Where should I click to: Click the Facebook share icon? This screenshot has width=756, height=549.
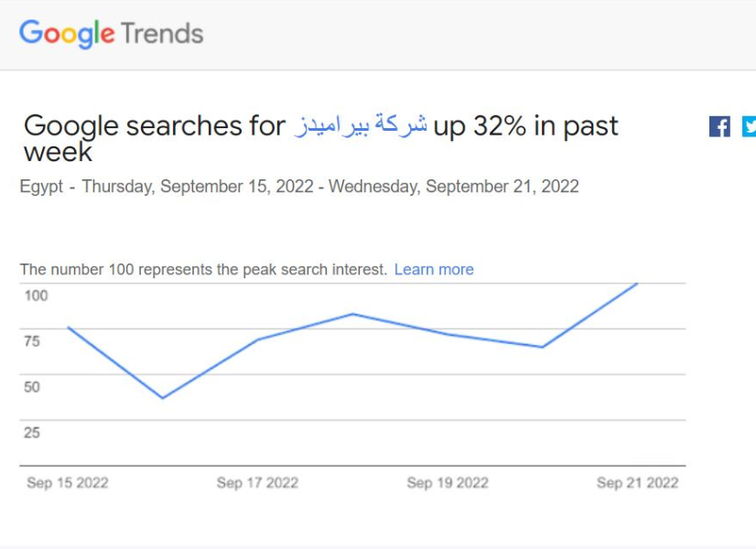(x=719, y=127)
